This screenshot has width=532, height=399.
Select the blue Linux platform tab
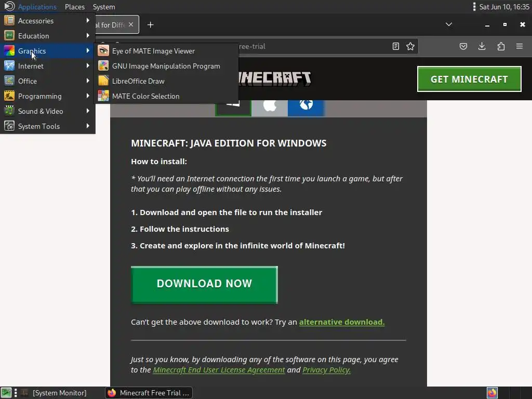306,108
